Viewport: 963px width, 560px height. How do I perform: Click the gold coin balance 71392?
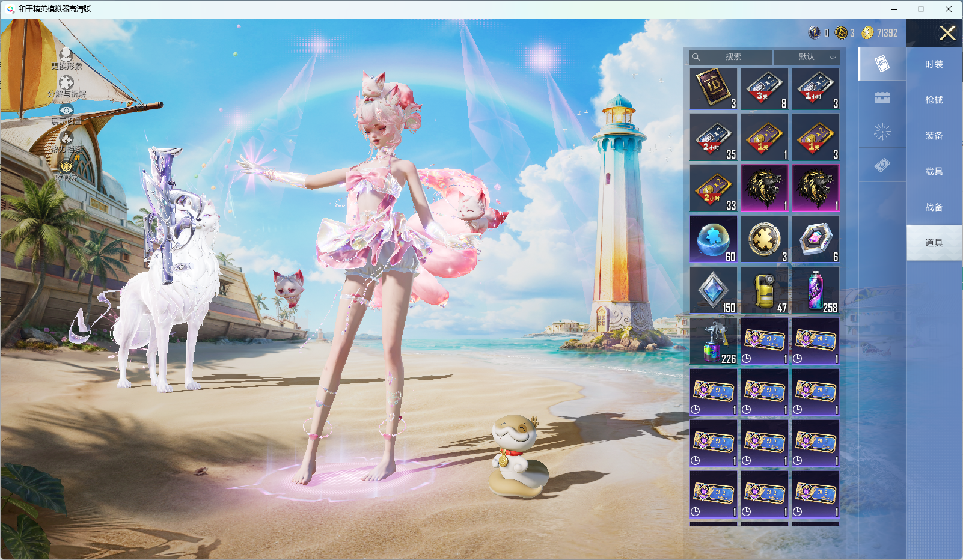pyautogui.click(x=879, y=33)
